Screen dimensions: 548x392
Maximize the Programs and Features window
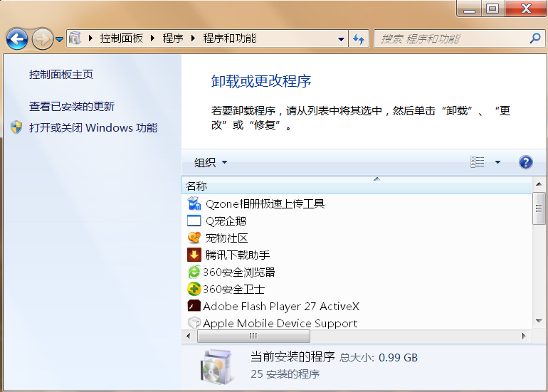(492, 9)
